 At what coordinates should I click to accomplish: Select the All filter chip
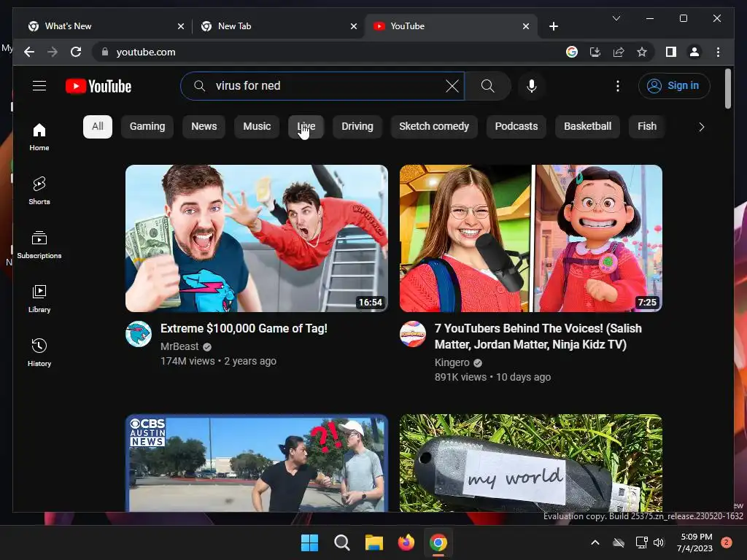(x=98, y=127)
